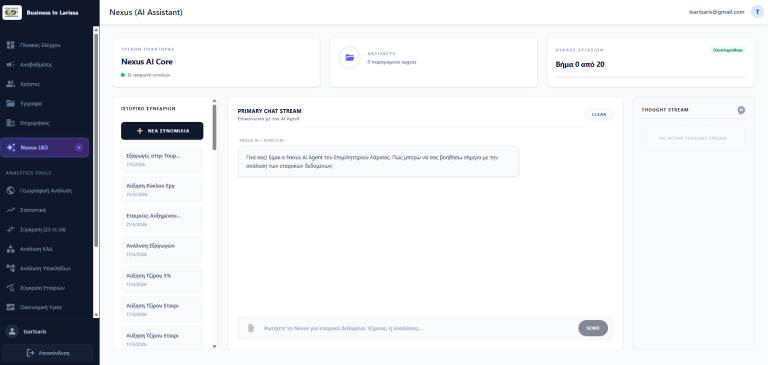Click the work cycle progress bar
The width and height of the screenshot is (768, 365).
coord(650,77)
